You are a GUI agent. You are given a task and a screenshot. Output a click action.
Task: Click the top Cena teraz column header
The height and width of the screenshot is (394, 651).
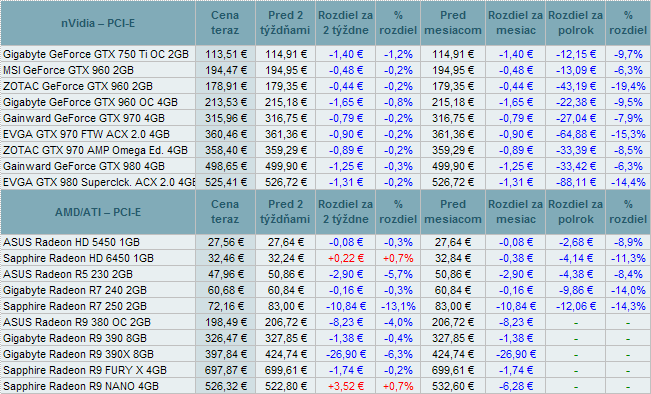(225, 23)
